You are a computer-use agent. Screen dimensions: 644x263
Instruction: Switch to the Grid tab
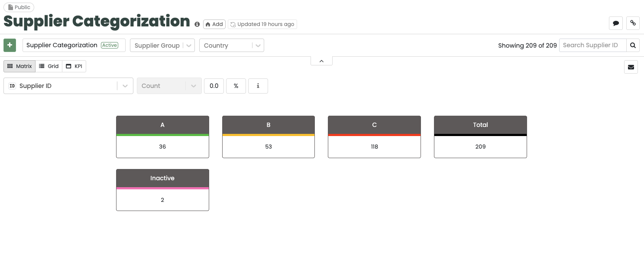[49, 66]
